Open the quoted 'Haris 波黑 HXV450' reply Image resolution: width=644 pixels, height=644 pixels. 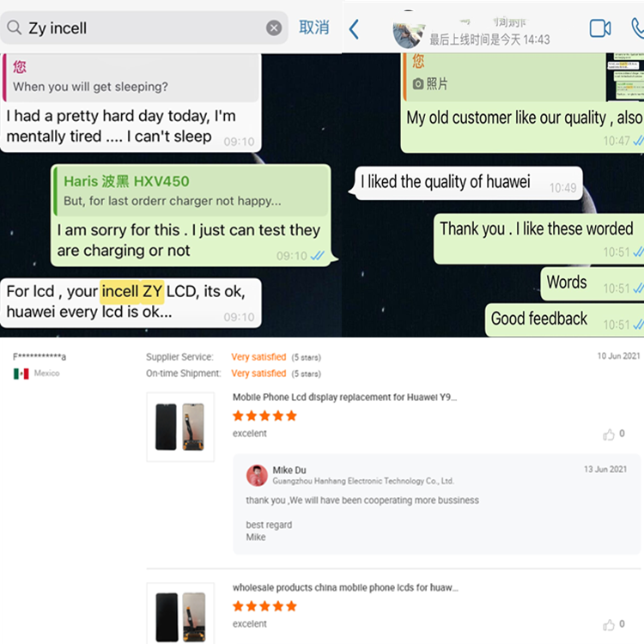191,191
